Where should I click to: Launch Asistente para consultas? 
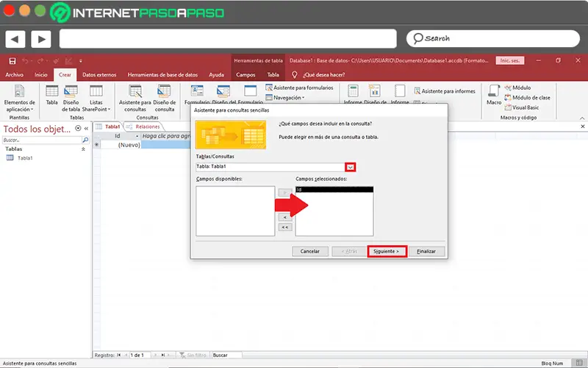click(x=135, y=99)
